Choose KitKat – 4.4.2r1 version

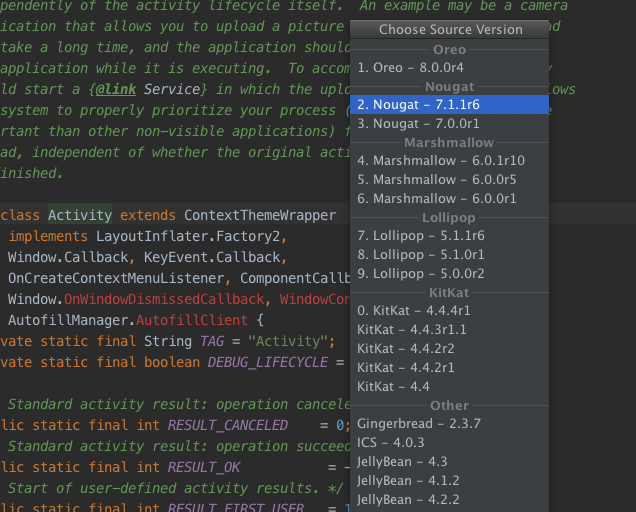449,368
